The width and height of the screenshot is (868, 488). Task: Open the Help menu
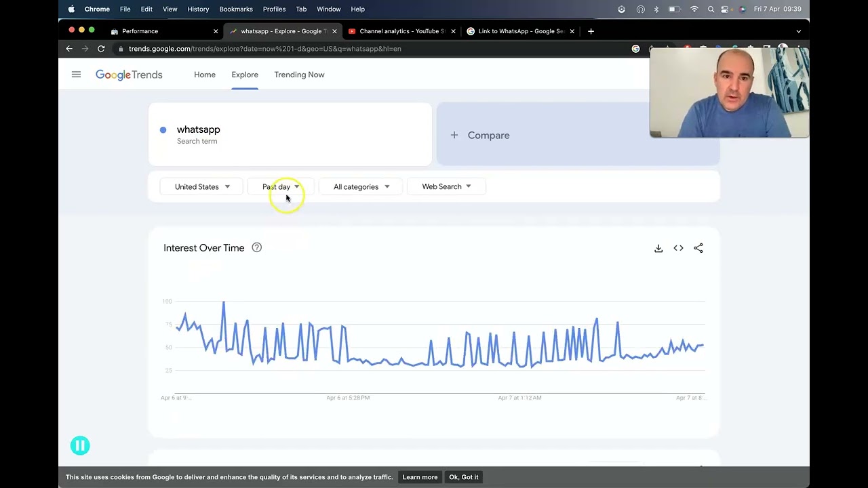pyautogui.click(x=357, y=9)
